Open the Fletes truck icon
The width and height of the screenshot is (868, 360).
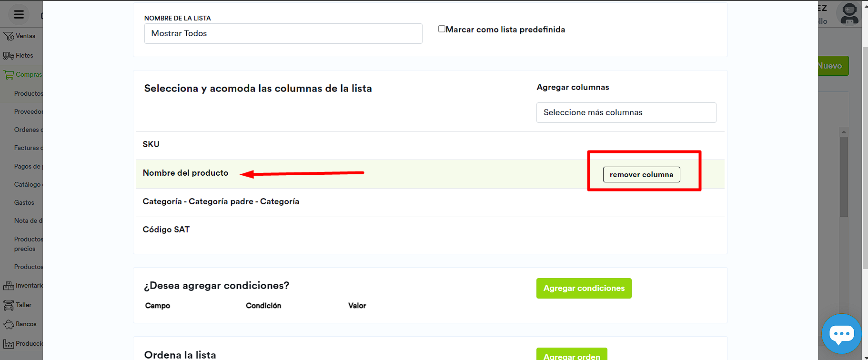click(9, 56)
